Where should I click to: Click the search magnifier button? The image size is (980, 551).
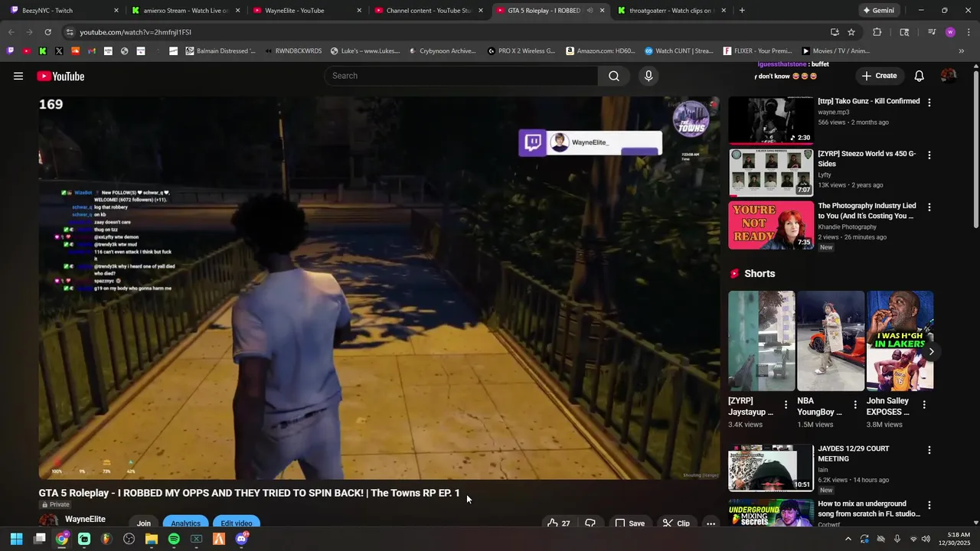tap(614, 76)
